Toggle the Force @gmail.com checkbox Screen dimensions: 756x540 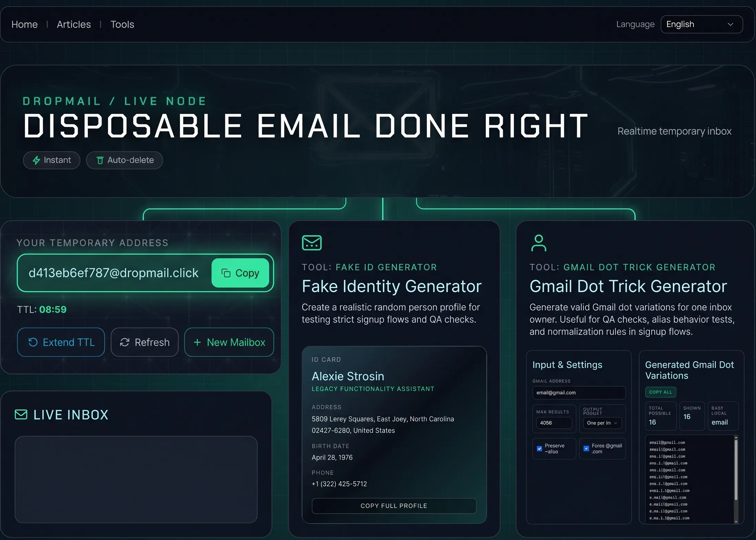(x=586, y=449)
